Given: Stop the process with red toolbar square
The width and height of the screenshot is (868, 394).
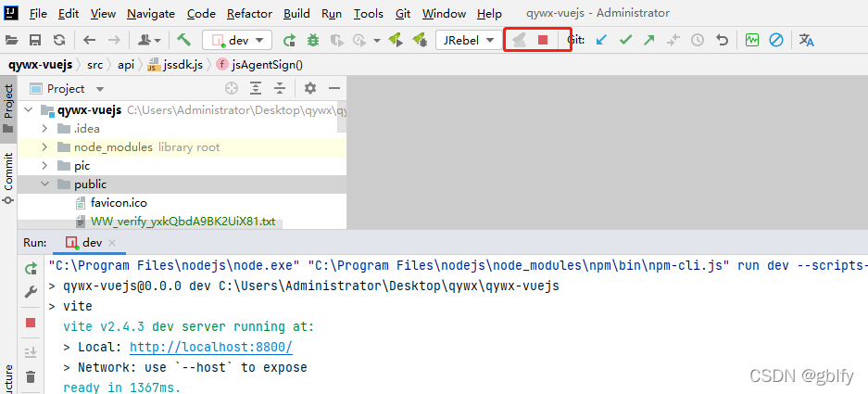Looking at the screenshot, I should 543,40.
